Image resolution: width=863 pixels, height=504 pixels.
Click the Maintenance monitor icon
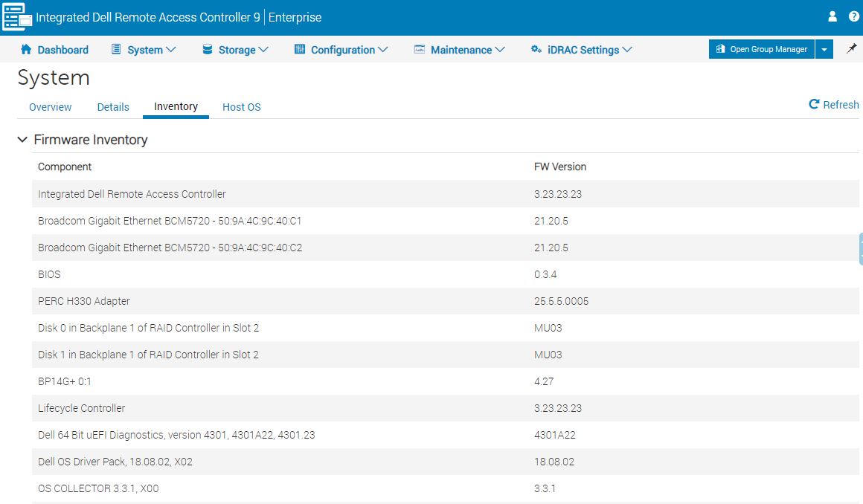point(420,50)
